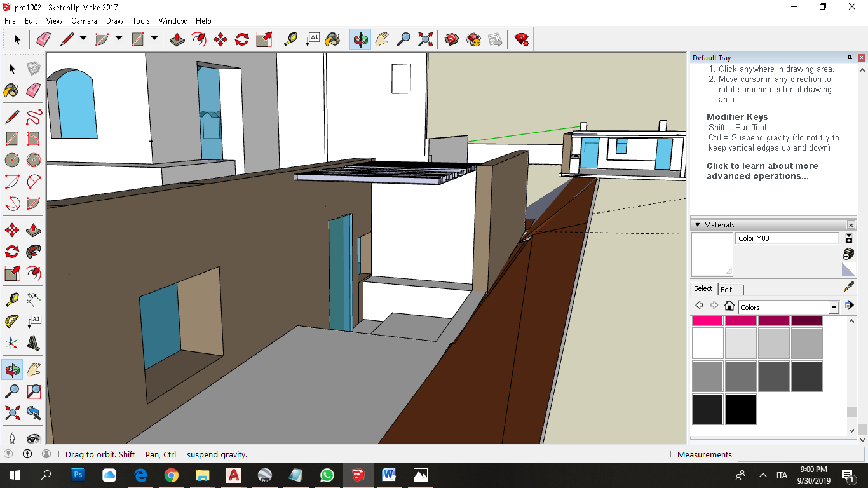
Task: Switch to the Select tab in Materials
Action: [703, 288]
